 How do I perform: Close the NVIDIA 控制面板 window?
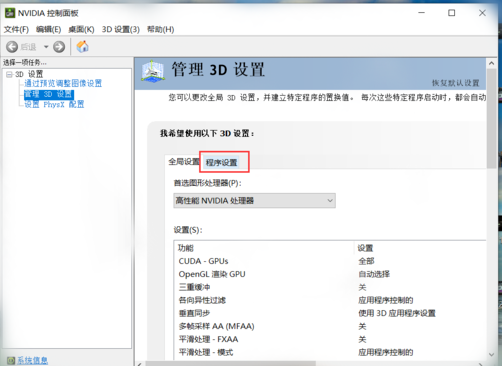[482, 13]
